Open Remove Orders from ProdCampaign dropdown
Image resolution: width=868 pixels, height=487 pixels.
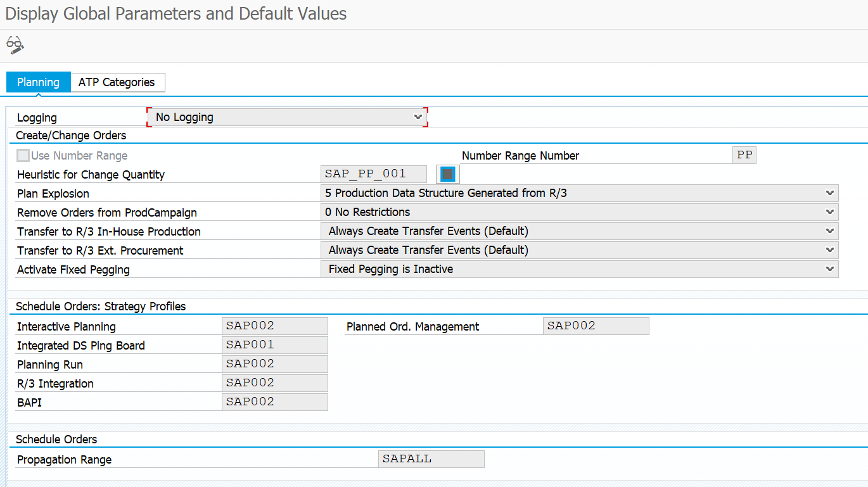(x=580, y=212)
